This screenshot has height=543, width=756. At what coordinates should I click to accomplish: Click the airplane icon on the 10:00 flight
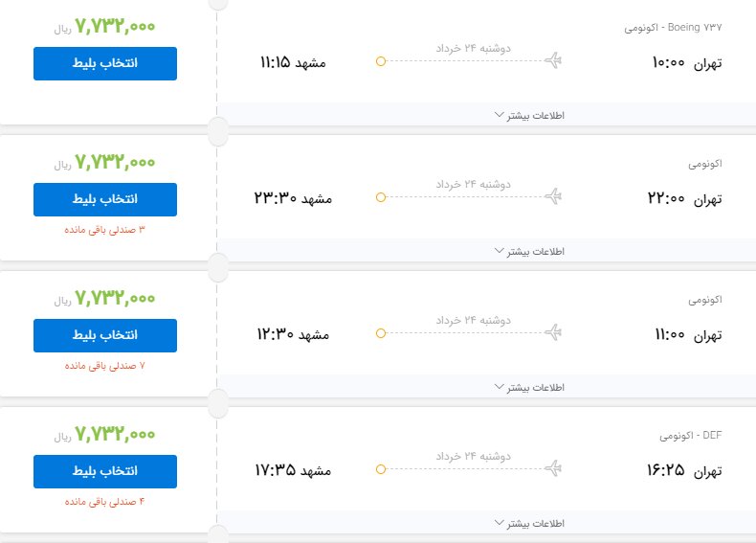point(552,62)
